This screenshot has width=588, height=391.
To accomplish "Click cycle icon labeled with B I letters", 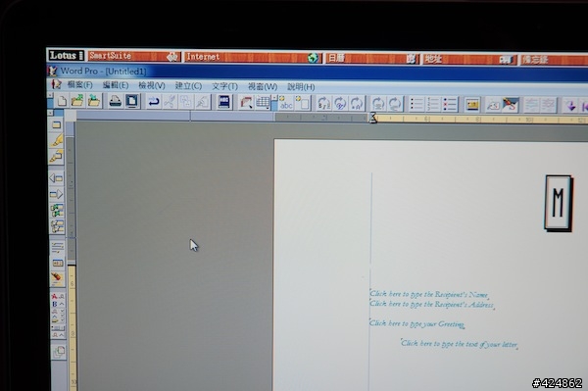I will tap(323, 104).
